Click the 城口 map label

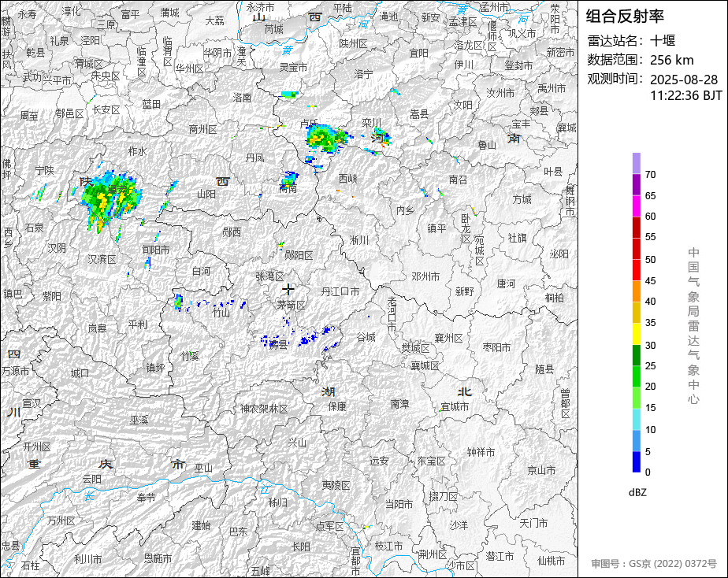click(x=80, y=373)
